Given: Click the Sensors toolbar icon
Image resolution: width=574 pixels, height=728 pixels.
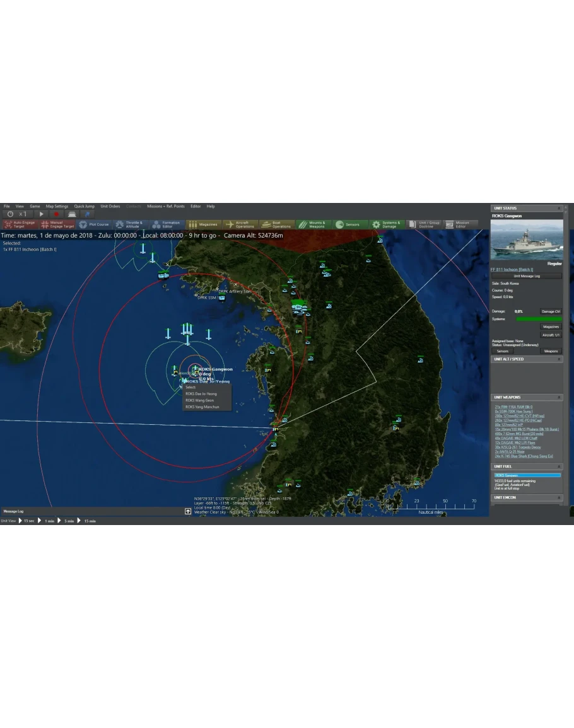Looking at the screenshot, I should 348,224.
